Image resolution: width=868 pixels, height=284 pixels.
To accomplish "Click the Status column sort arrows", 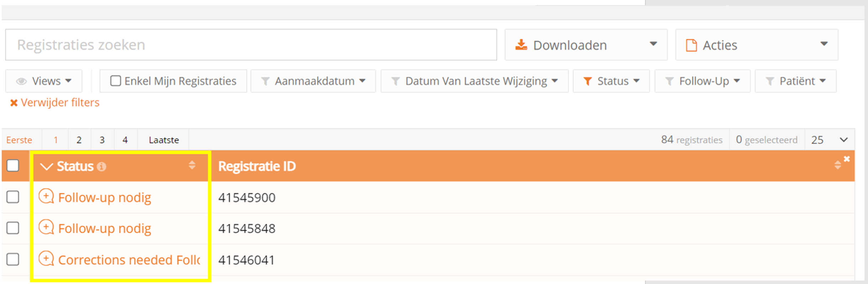I will [192, 165].
